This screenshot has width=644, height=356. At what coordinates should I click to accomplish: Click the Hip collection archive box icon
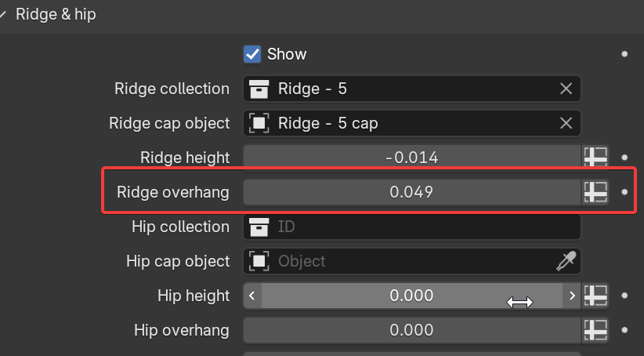[x=259, y=227]
